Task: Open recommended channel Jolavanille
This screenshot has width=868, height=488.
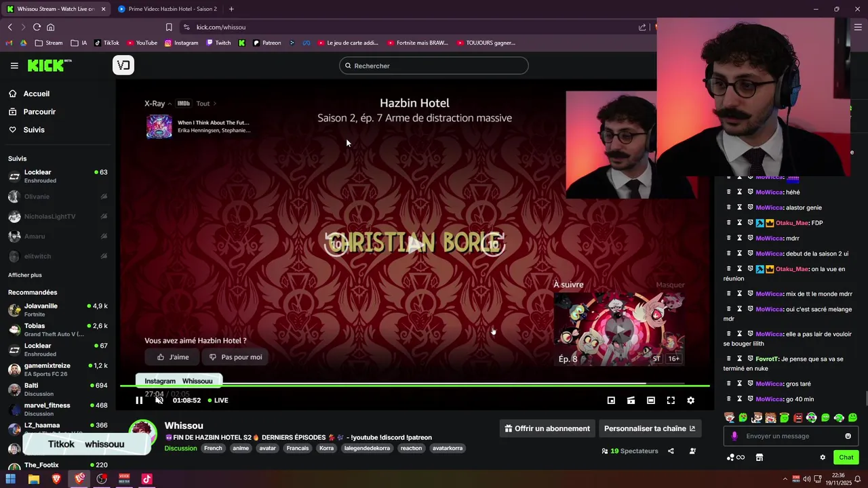Action: 58,310
